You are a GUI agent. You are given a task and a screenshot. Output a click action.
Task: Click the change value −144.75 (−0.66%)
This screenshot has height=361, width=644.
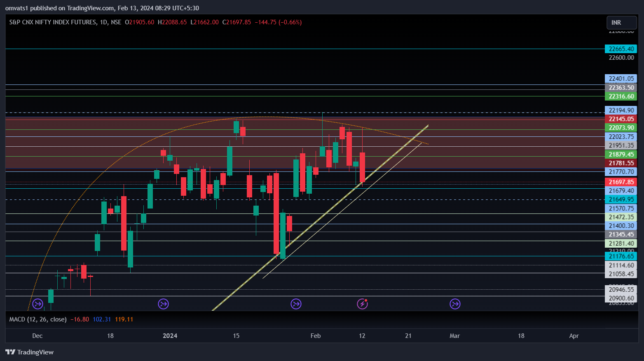point(278,22)
